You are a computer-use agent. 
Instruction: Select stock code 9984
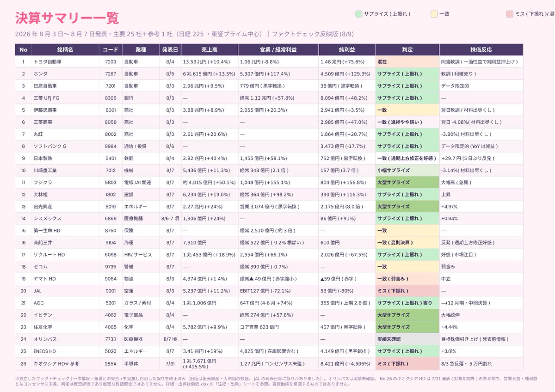pyautogui.click(x=110, y=146)
